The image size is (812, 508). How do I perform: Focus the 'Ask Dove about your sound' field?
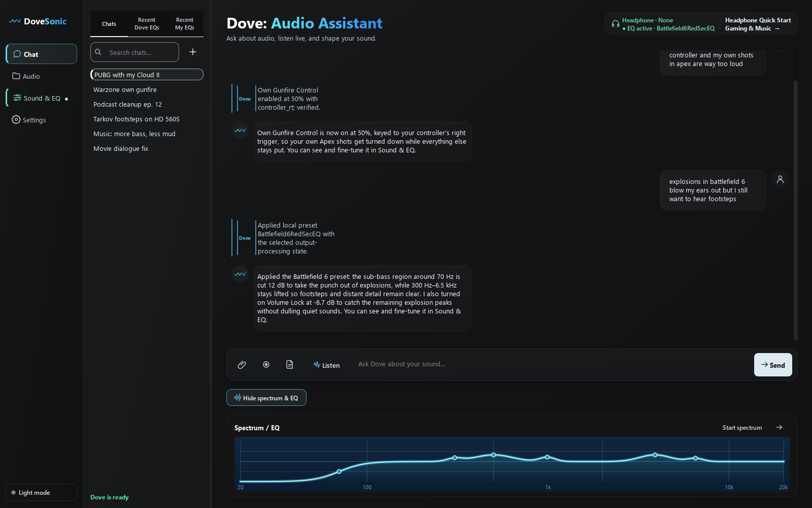(x=552, y=364)
